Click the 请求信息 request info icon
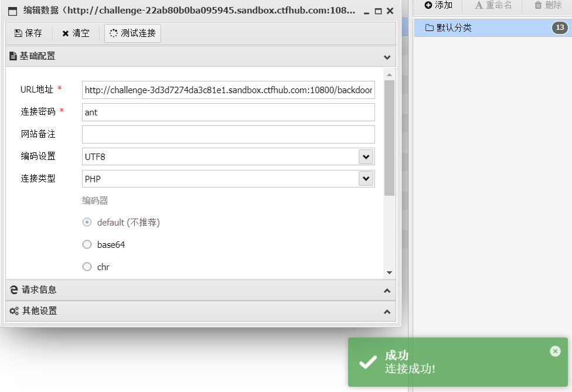This screenshot has width=572, height=392. click(x=13, y=289)
